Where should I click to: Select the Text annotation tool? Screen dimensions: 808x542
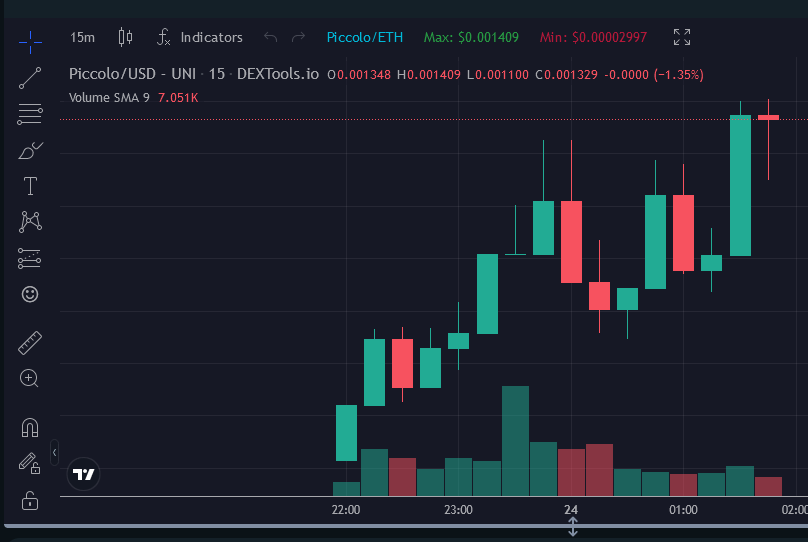[30, 186]
